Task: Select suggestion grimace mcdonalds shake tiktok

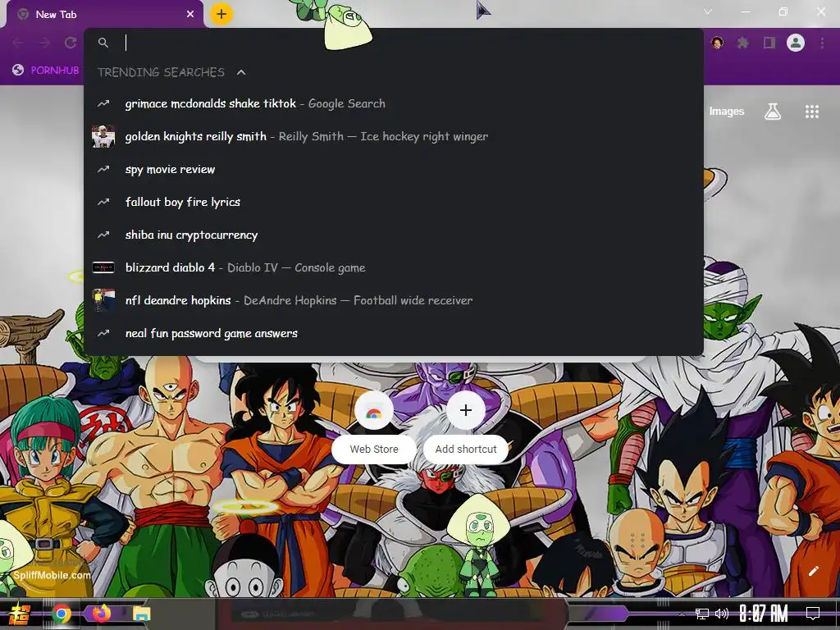Action: pos(394,103)
